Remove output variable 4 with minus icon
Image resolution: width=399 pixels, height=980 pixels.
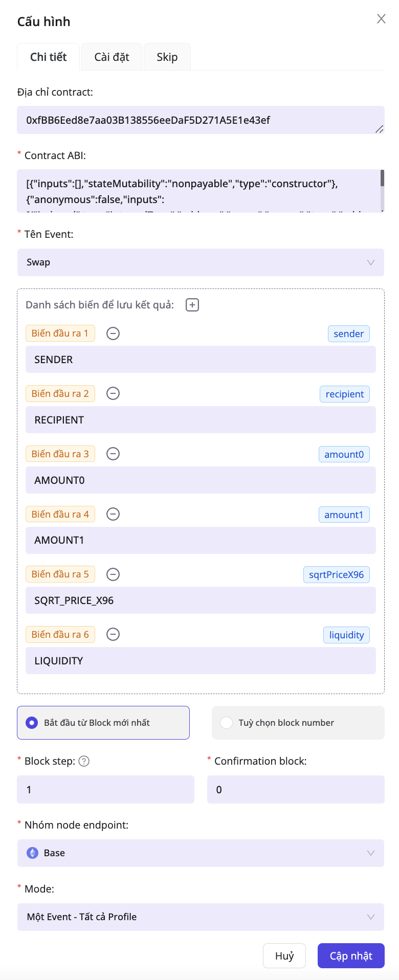tap(113, 514)
